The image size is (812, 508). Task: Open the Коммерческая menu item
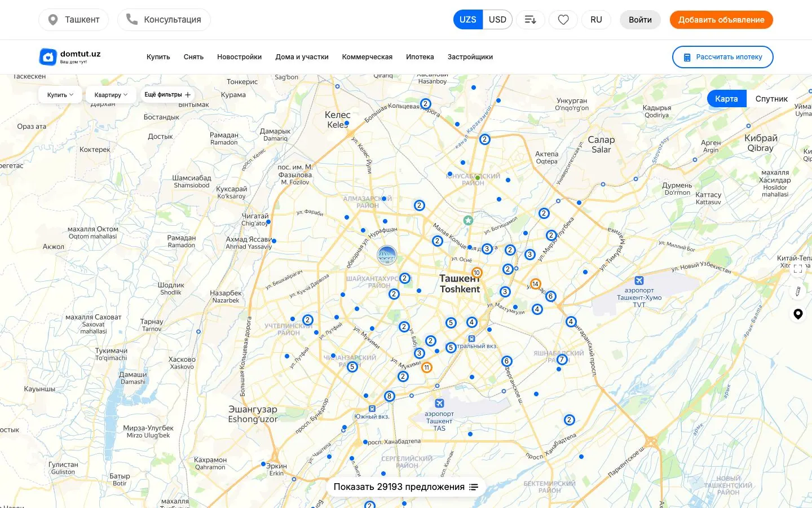(x=367, y=57)
